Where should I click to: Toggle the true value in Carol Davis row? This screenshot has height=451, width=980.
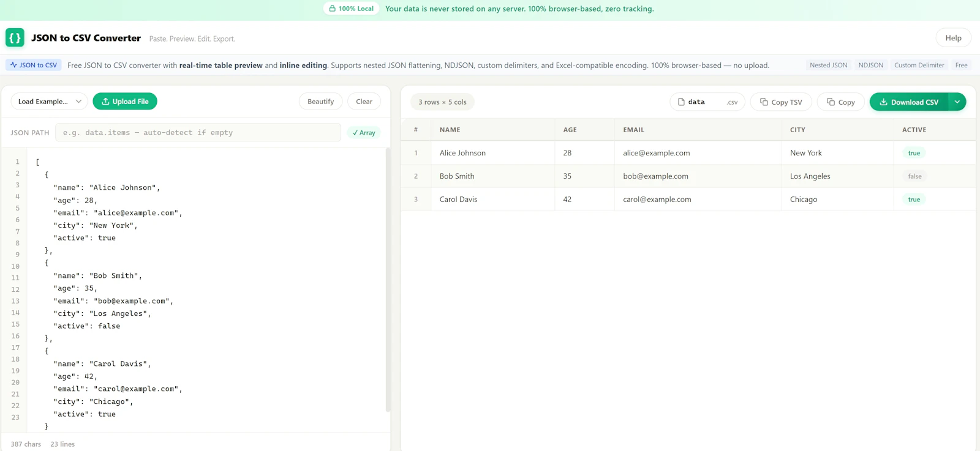[x=914, y=199]
